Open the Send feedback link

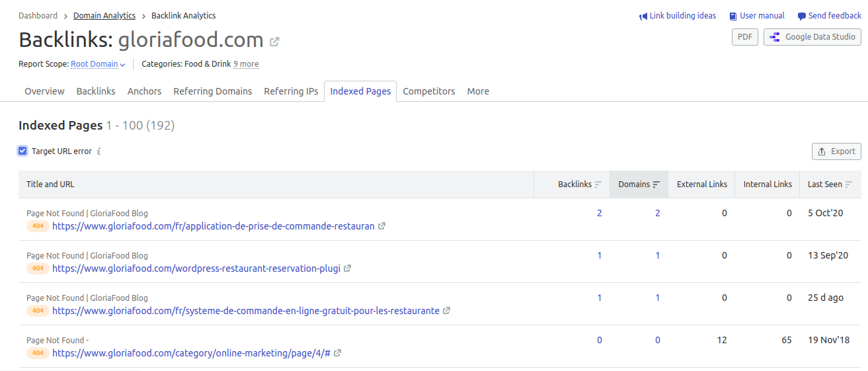pyautogui.click(x=835, y=16)
